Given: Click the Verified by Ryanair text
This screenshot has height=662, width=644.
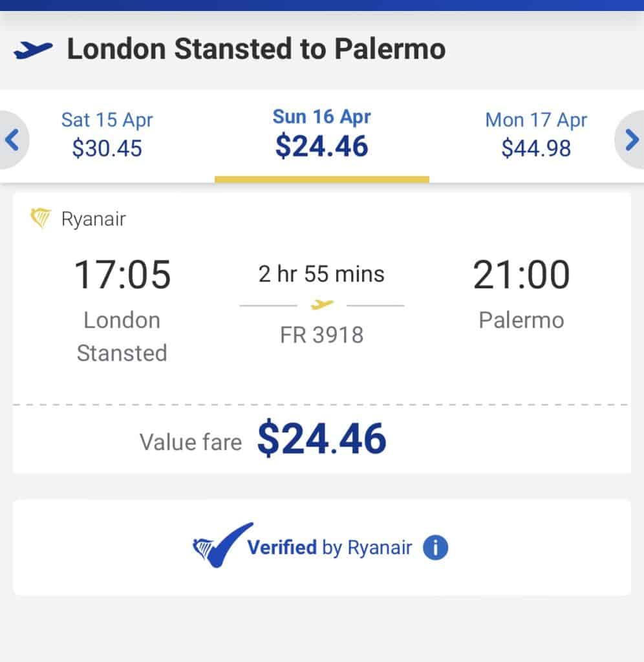Looking at the screenshot, I should 329,548.
